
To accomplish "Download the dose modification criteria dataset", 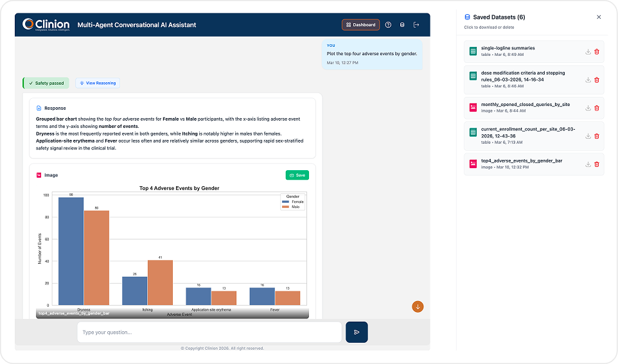I will click(x=588, y=80).
